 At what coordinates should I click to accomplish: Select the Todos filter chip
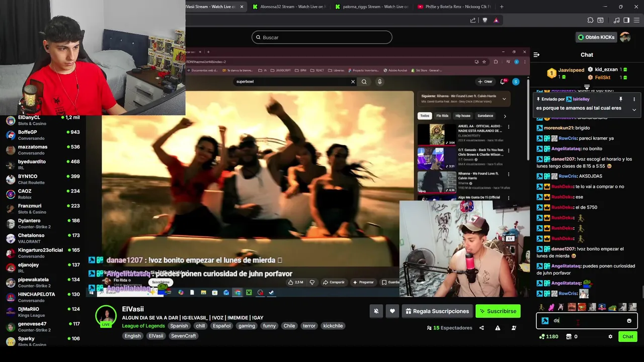point(425,116)
